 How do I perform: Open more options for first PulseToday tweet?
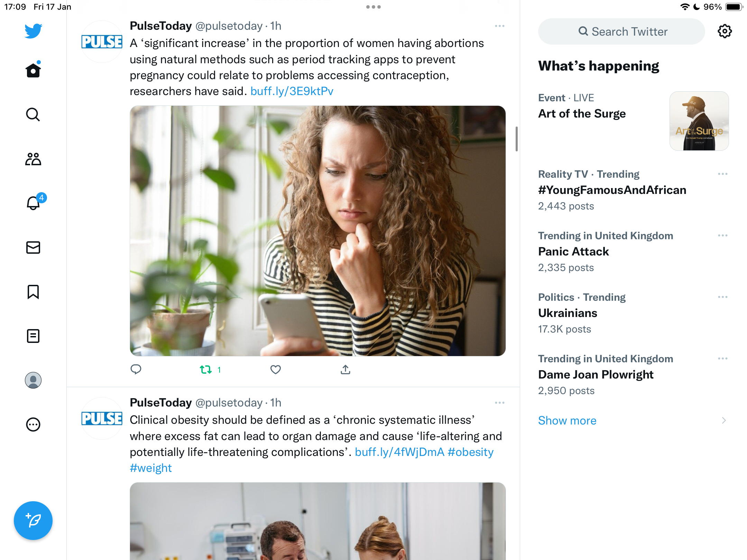499,26
